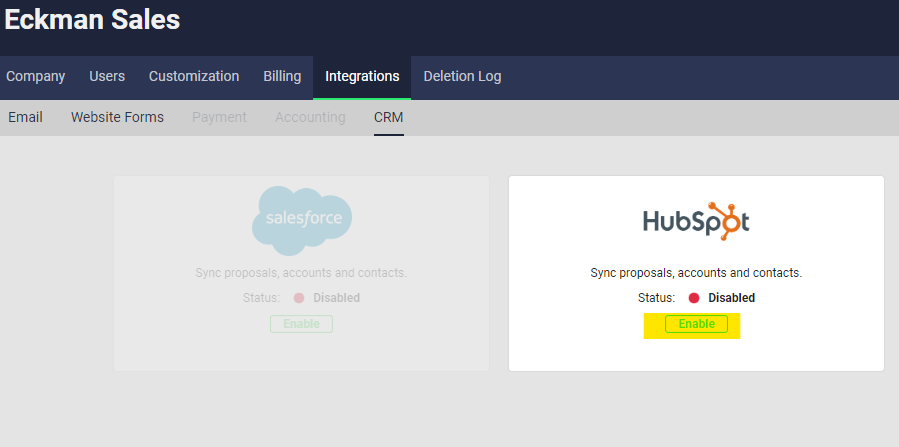Click the HubSpot logo
Viewport: 899px width, 447px height.
(696, 221)
